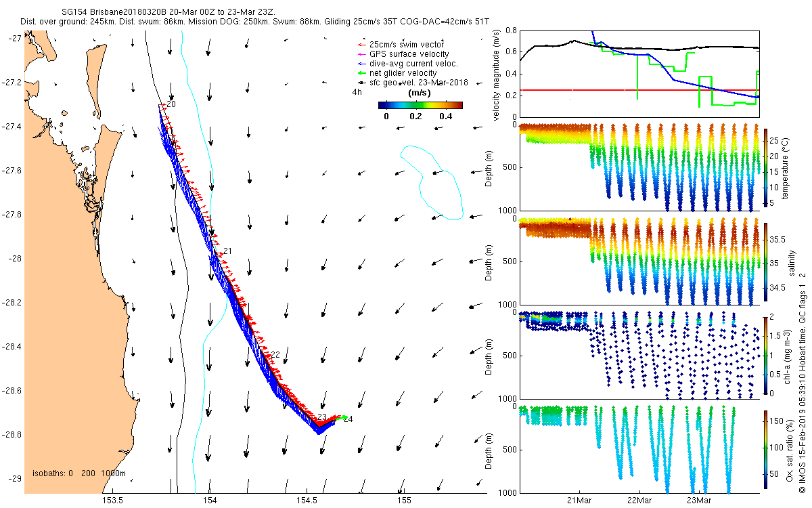Click the closed cyan isobath contour offshore
Image resolution: width=812 pixels, height=508 pixels.
tap(432, 182)
